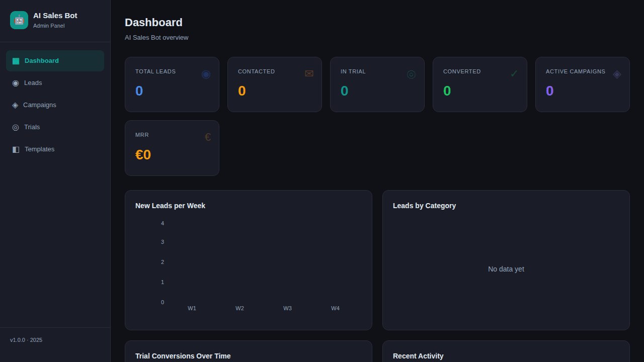Click the checkmark icon on Converted card

(x=514, y=74)
